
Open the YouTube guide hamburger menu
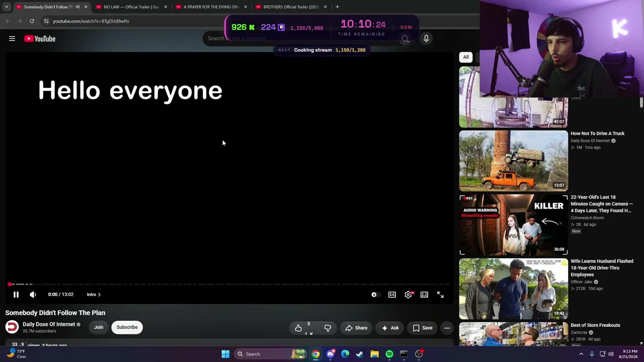pos(12,39)
